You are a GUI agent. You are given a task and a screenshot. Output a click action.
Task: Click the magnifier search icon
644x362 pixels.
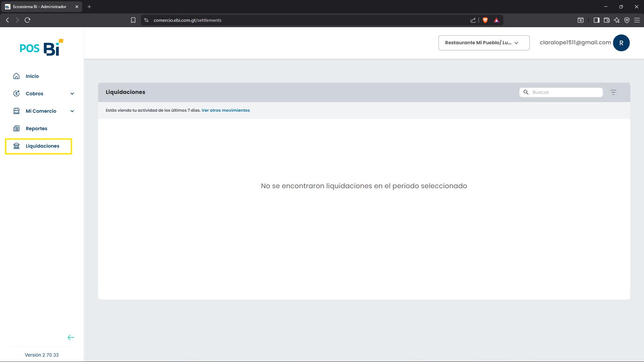(526, 92)
